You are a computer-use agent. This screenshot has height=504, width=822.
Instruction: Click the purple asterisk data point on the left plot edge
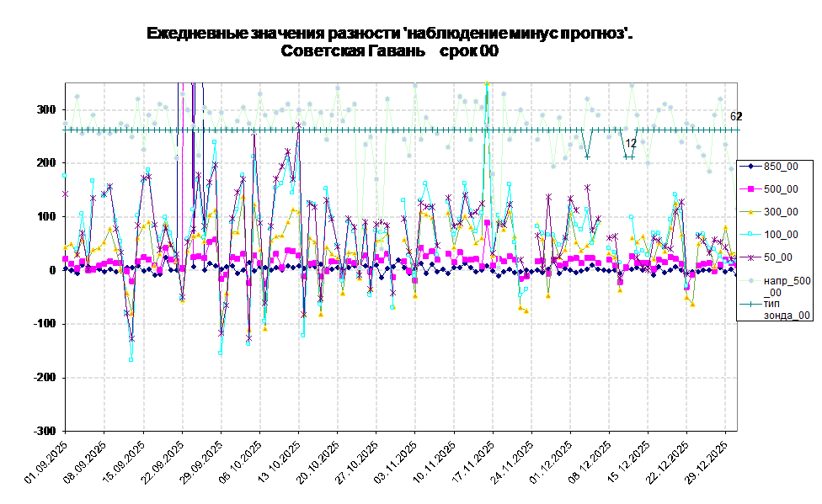(x=66, y=194)
